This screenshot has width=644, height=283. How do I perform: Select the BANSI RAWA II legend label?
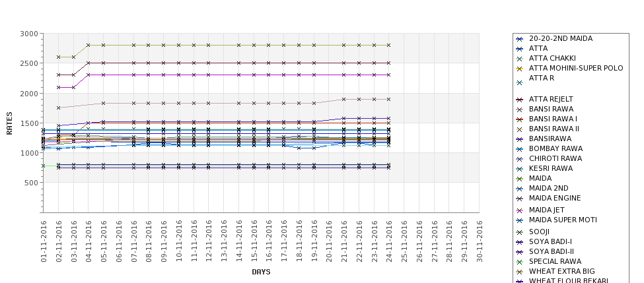554,129
